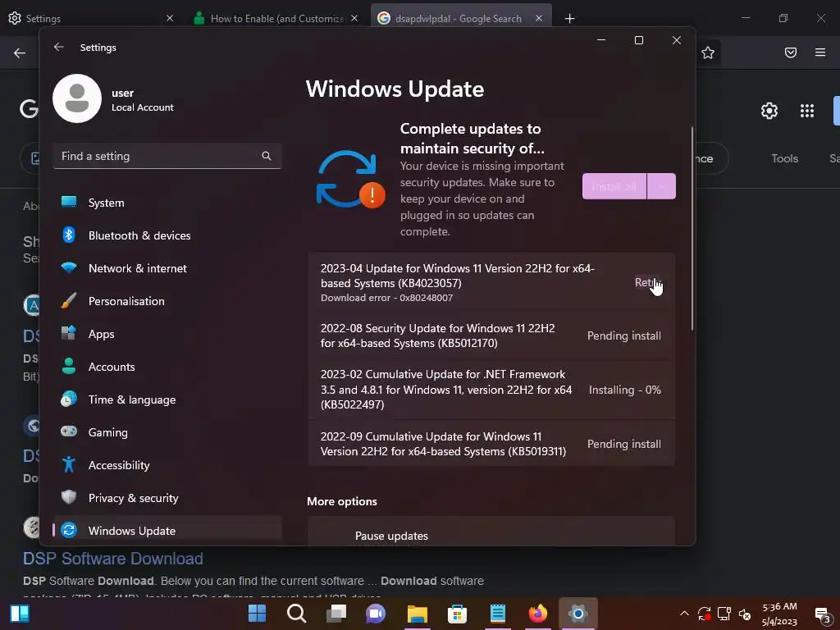Click the Settings window vertical scrollbar
This screenshot has width=840, height=630.
coord(692,228)
